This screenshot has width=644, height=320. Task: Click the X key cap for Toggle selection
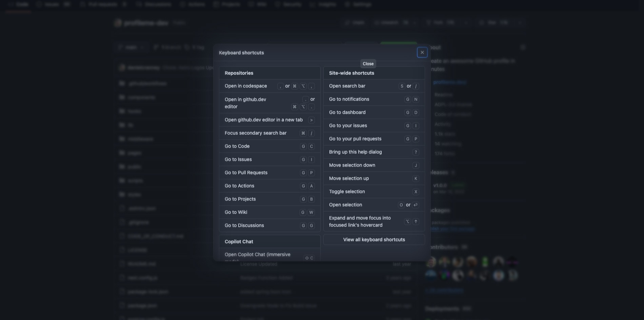pos(416,192)
